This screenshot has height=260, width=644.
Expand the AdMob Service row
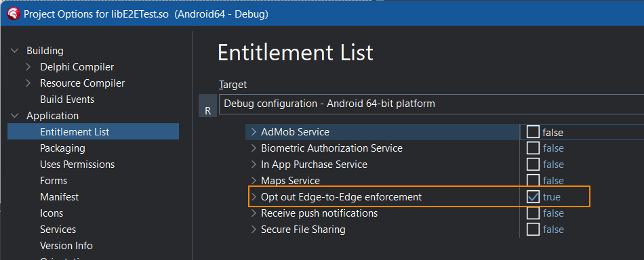click(254, 132)
